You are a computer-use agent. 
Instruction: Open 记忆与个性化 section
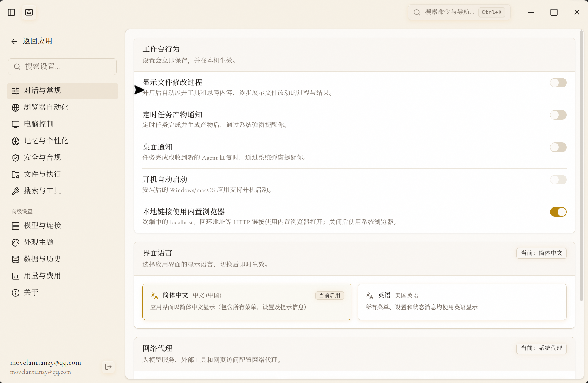click(62, 141)
